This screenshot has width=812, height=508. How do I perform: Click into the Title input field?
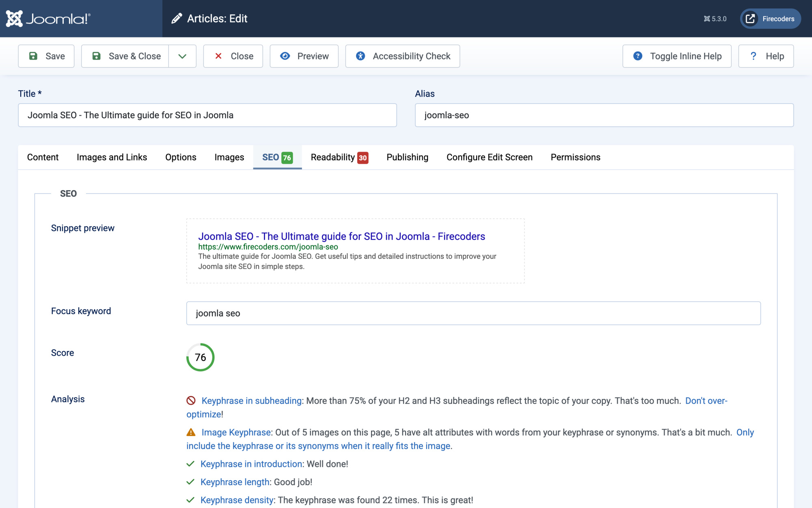point(207,115)
